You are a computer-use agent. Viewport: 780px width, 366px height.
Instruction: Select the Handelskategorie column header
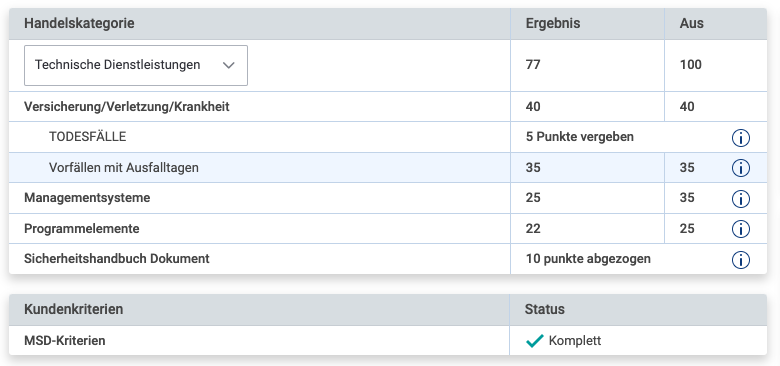[79, 23]
